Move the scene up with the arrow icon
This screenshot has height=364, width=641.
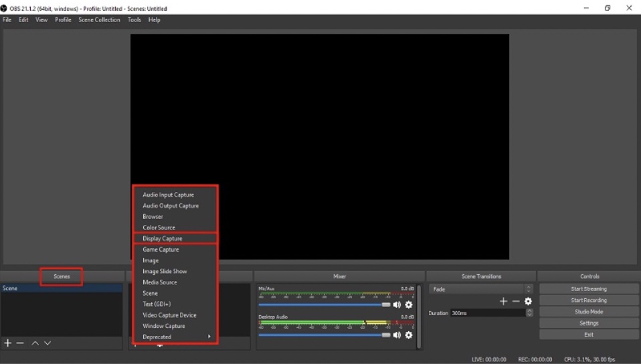click(x=35, y=343)
